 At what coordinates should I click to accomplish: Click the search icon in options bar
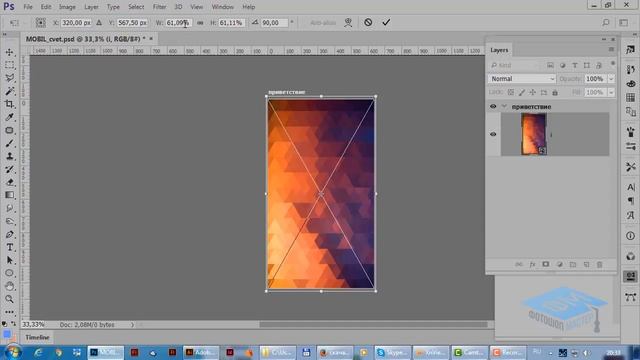[606, 22]
